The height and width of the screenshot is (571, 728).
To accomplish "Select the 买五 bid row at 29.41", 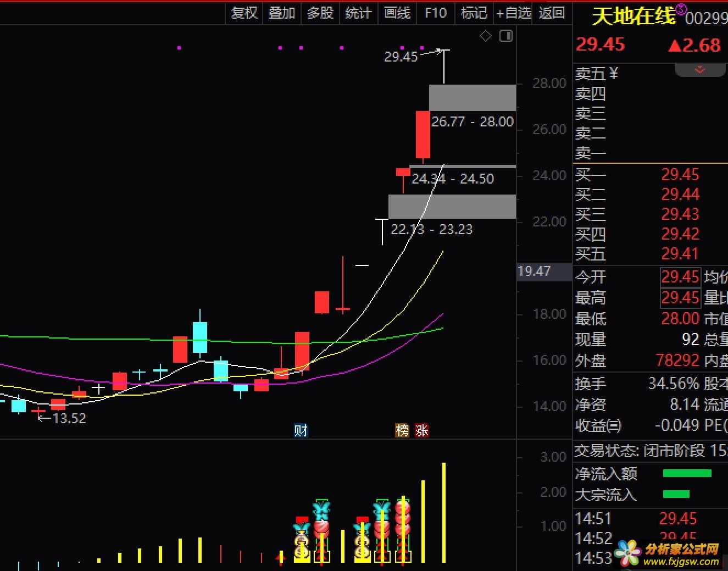I will [x=651, y=254].
